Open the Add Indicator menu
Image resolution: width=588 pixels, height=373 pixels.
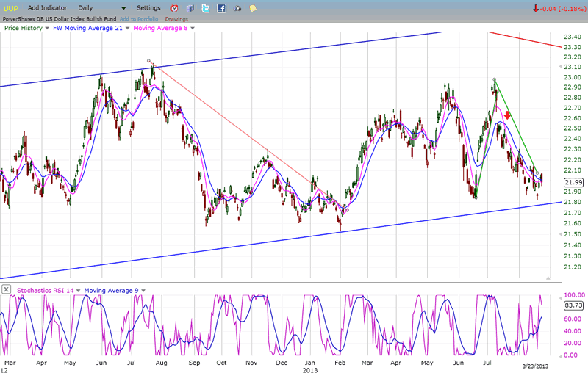click(49, 8)
